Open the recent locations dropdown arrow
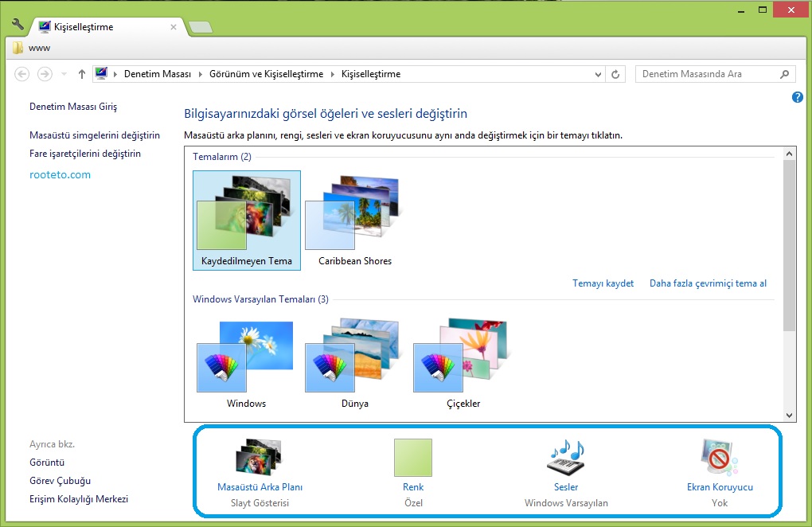Screen dimensions: 812x527 64,75
